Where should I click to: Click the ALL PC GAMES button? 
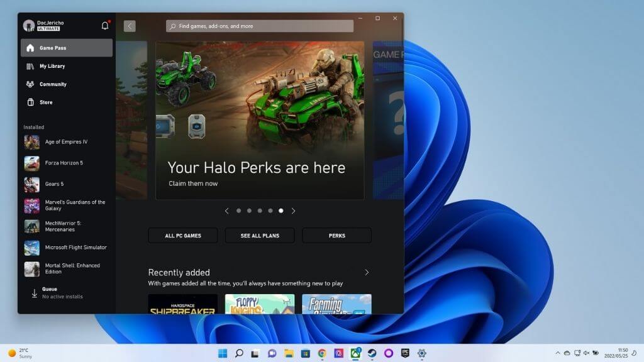(183, 236)
